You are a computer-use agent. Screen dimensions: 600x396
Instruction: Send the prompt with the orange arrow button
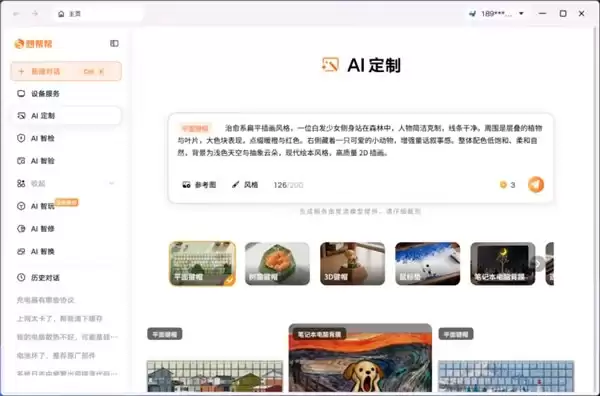click(536, 184)
